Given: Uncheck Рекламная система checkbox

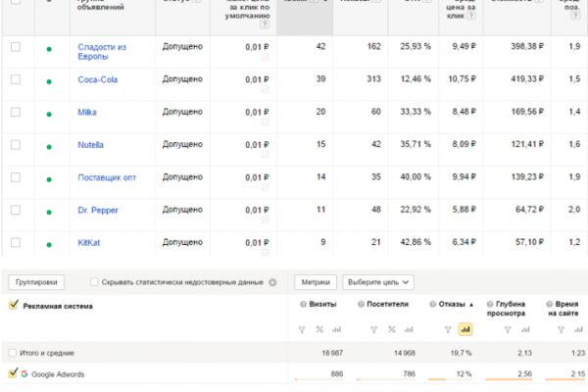Looking at the screenshot, I should pos(13,305).
